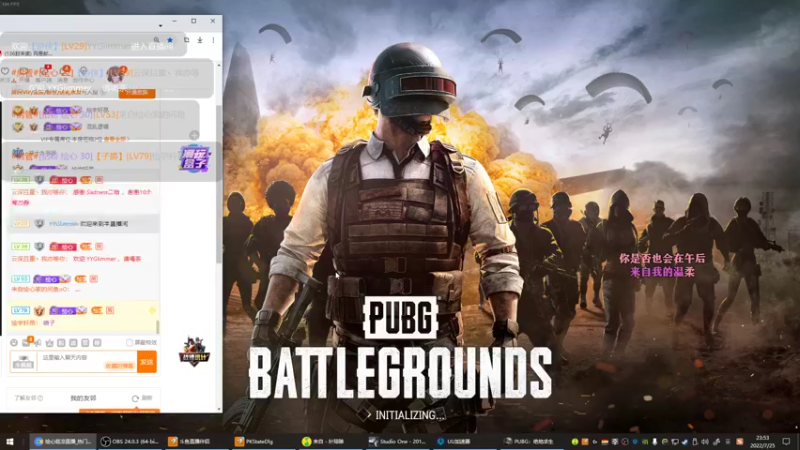Click the browser download arrow icon
The width and height of the screenshot is (800, 450).
(x=200, y=40)
